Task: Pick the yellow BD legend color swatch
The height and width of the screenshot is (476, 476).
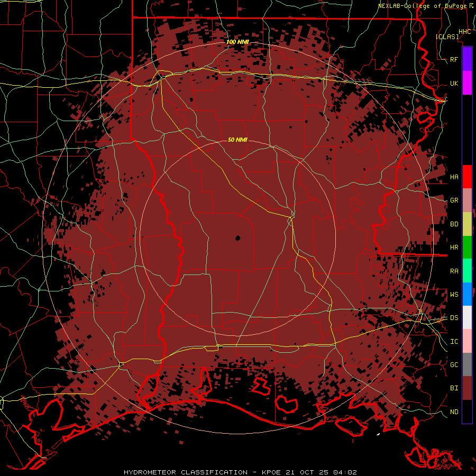Action: [x=467, y=224]
